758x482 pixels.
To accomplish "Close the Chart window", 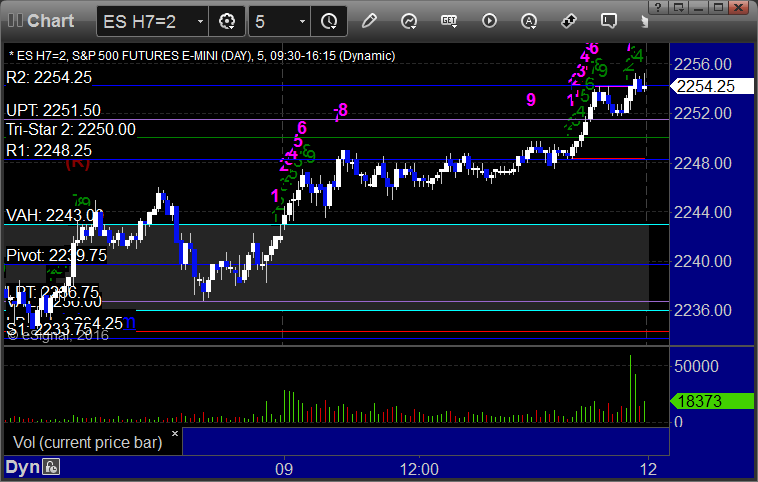I will [739, 7].
